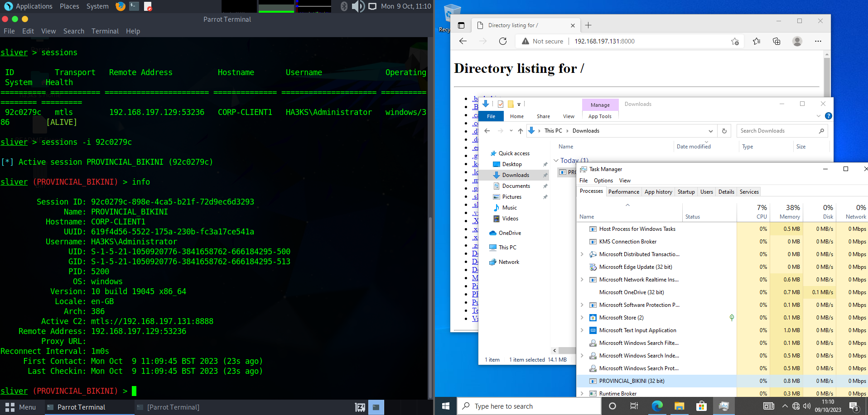Click the display/network icon beside the clock
This screenshot has height=415, width=868.
[372, 6]
